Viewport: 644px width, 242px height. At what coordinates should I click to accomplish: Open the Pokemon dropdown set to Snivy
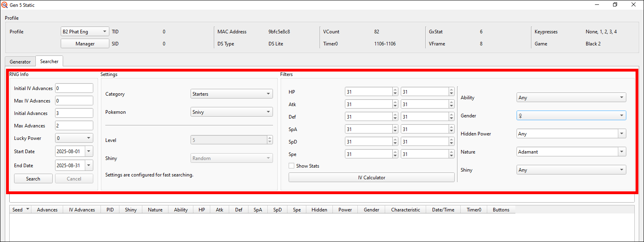[232, 112]
